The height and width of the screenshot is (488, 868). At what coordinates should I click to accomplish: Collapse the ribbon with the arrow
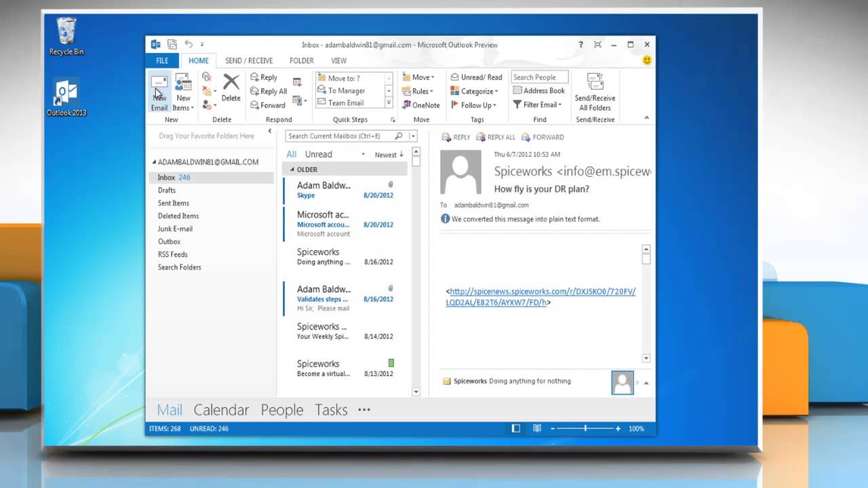[x=646, y=118]
